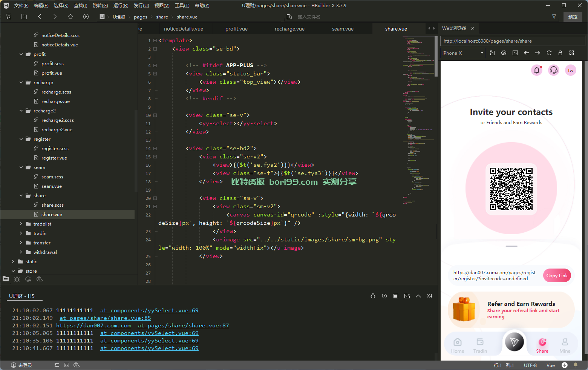Switch to the seam.vue editor tab
588x370 pixels.
[343, 29]
